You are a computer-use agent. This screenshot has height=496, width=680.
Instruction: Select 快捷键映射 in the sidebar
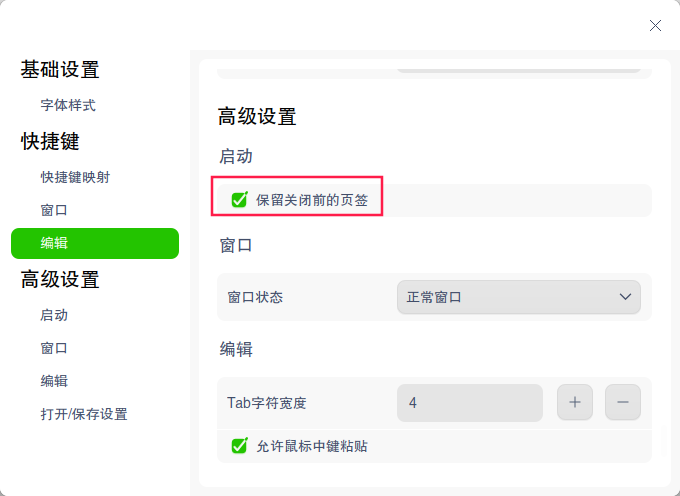point(75,177)
